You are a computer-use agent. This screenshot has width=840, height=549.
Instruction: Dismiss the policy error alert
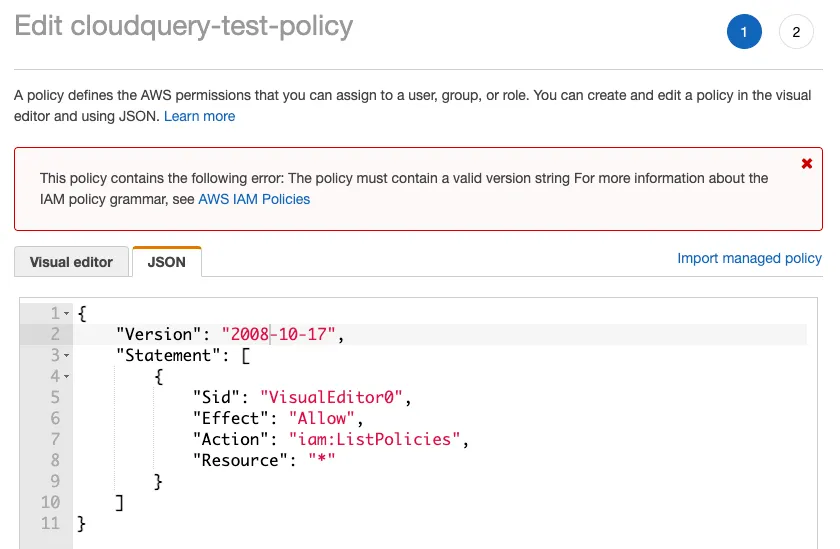(x=807, y=164)
